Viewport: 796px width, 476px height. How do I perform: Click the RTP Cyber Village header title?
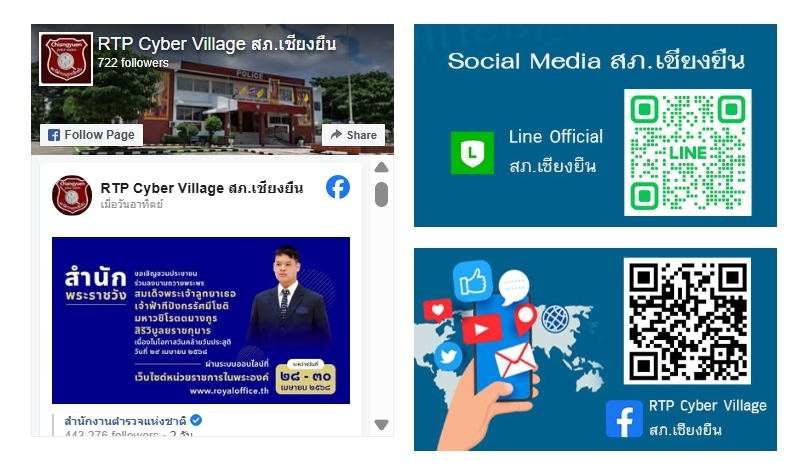tap(217, 44)
